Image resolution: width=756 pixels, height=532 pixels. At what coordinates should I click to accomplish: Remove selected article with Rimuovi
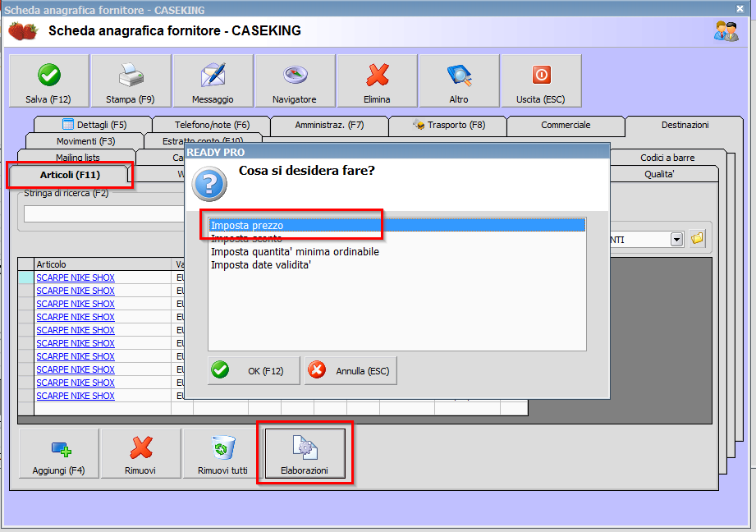click(x=140, y=453)
